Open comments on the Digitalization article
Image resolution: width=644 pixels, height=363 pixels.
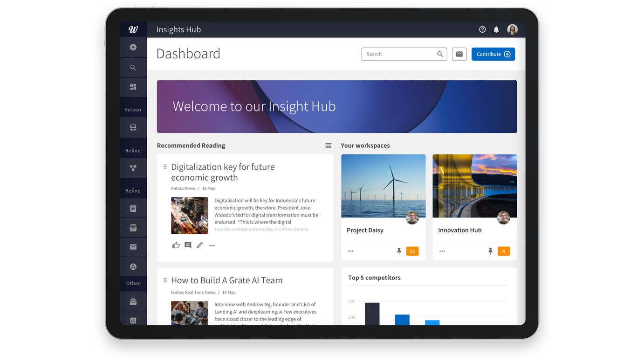(188, 245)
